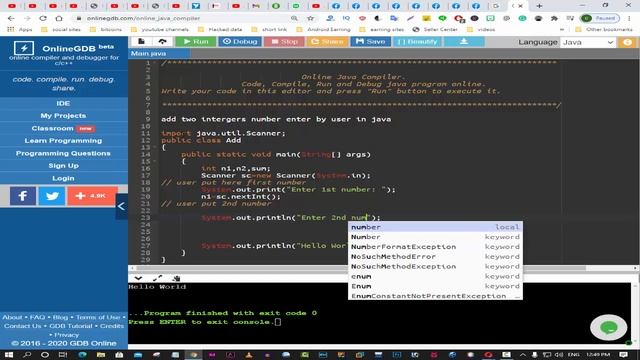
Task: Switch to the Main.java tab
Action: tap(159, 53)
